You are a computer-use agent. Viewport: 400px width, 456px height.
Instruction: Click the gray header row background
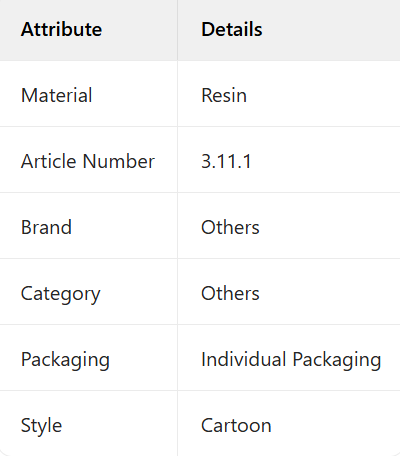tap(200, 30)
